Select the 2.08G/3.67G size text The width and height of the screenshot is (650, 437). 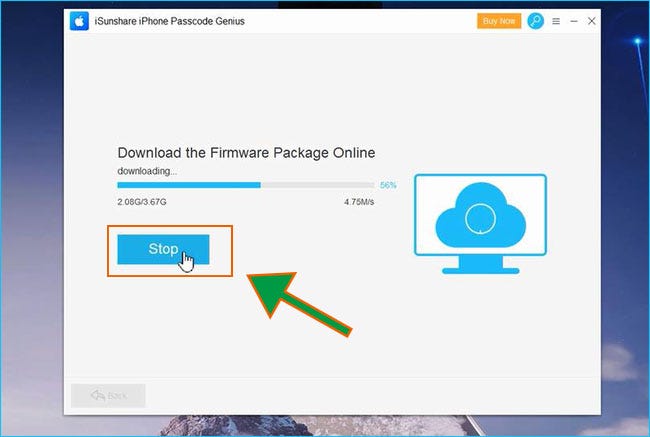142,202
